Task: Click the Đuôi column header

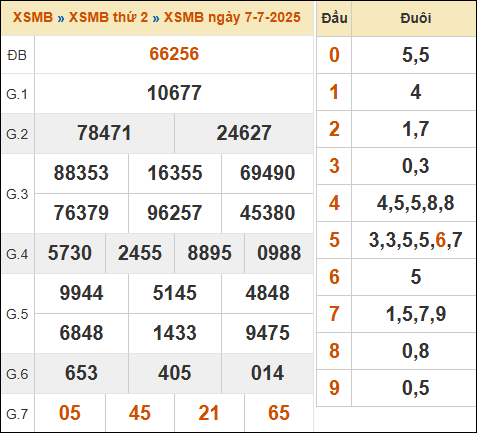Action: 416,18
